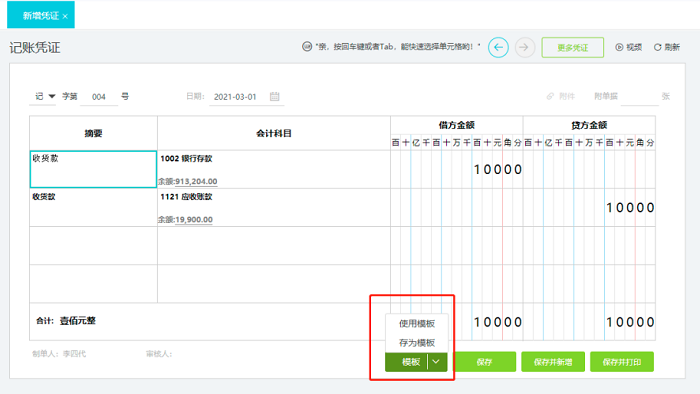
Task: Click the 附件 paperclip attachment icon
Action: 550,96
